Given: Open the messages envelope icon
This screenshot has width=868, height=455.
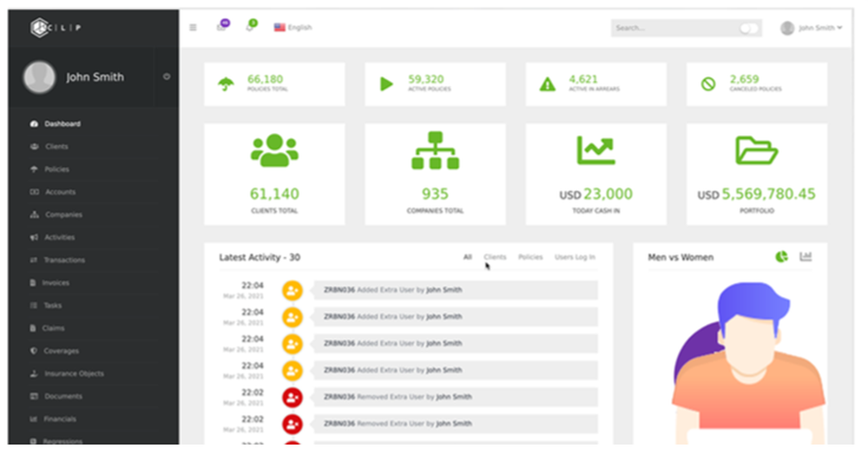Looking at the screenshot, I should [x=221, y=27].
